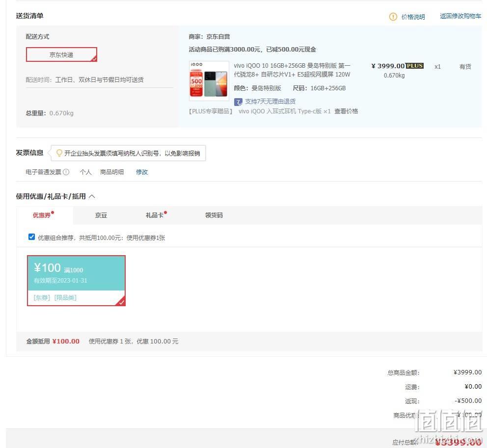Viewport: 487px width, 448px height.
Task: Click the x1 quantity text
Action: click(437, 67)
